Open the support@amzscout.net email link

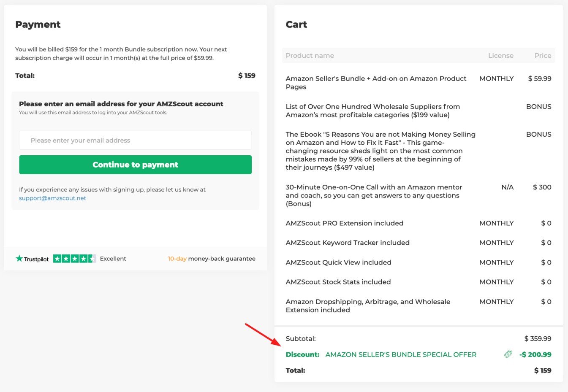(x=52, y=198)
